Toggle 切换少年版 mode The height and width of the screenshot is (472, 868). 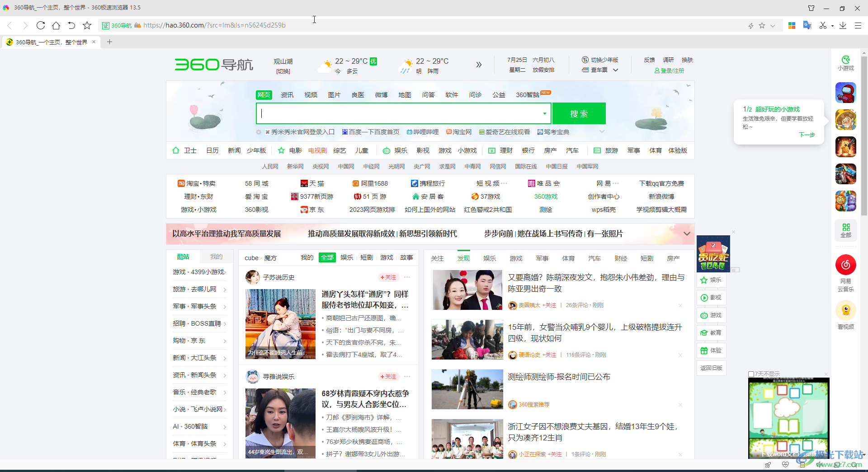coord(600,60)
